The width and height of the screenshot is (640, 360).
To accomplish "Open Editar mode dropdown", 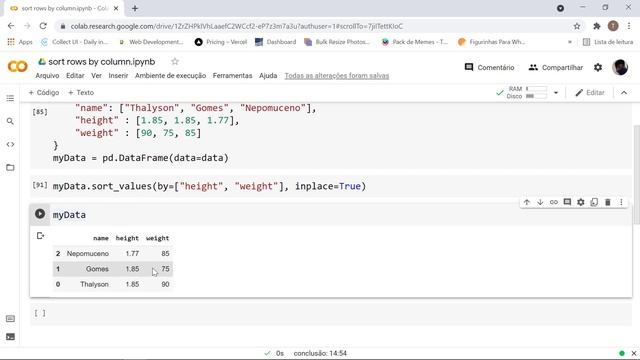I will point(590,93).
